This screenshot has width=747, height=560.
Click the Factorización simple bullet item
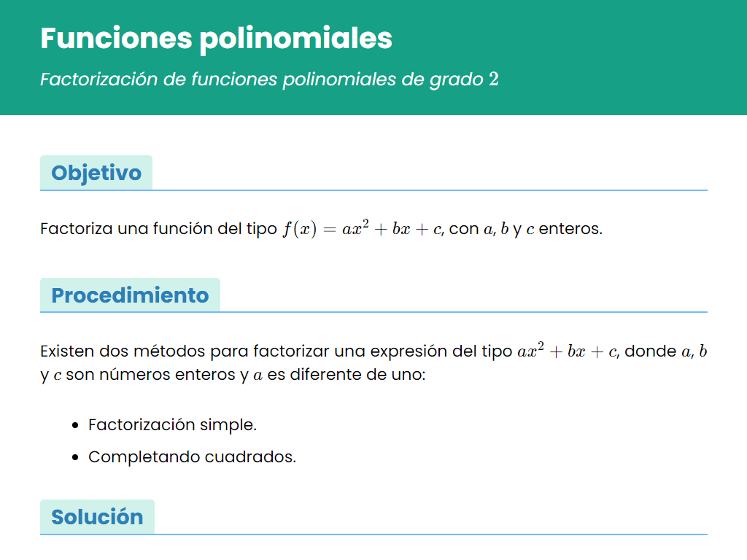click(x=172, y=425)
